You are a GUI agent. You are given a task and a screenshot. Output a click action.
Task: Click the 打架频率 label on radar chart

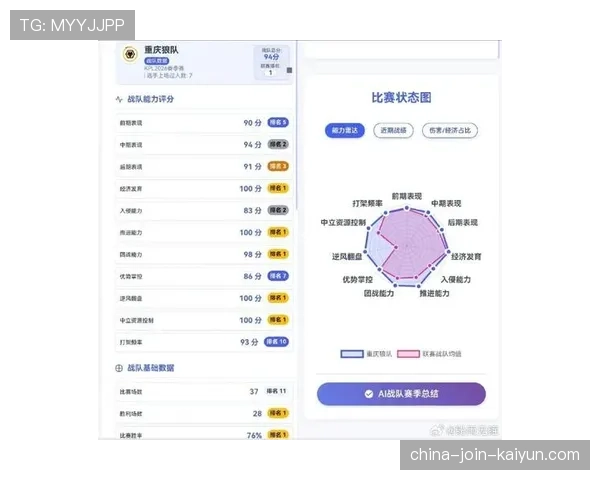[367, 204]
